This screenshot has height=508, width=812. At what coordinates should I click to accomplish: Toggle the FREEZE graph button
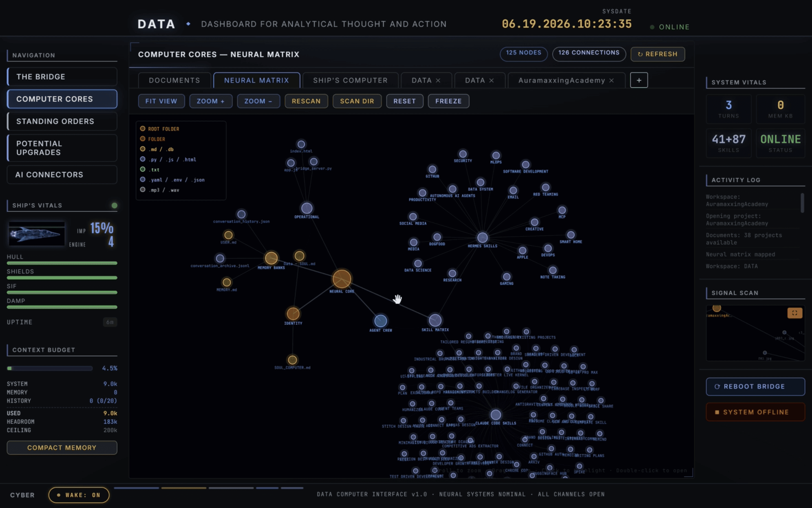pyautogui.click(x=448, y=101)
